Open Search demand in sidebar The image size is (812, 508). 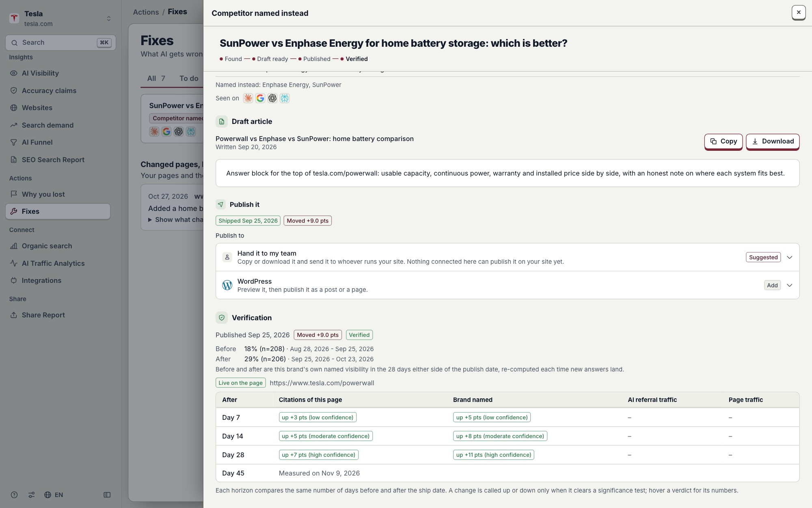point(48,125)
